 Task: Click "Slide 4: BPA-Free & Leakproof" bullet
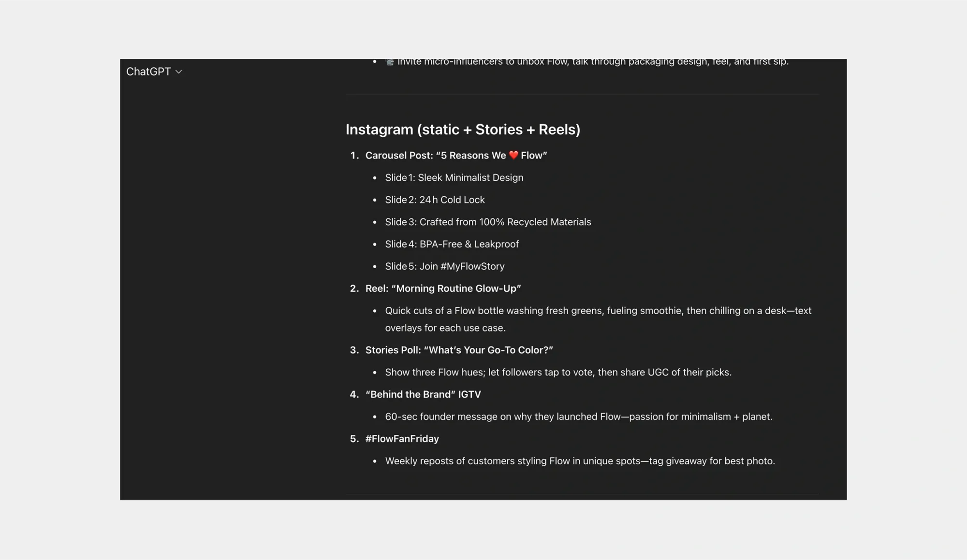pos(452,244)
